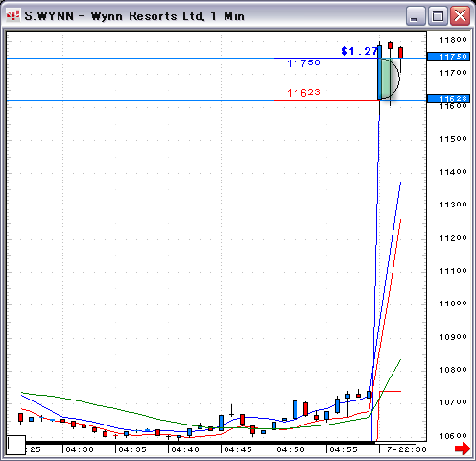This screenshot has height=461, width=476.
Task: Click the 11100 price axis label
Action: click(453, 271)
